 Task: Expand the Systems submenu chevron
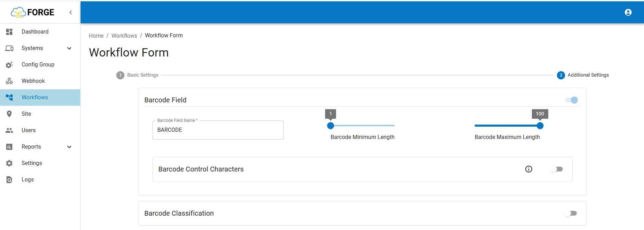[x=69, y=48]
